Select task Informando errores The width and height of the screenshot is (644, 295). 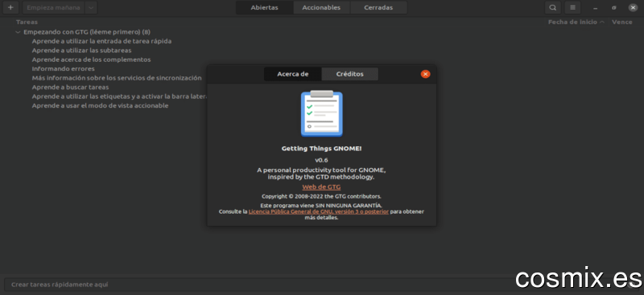click(x=64, y=69)
